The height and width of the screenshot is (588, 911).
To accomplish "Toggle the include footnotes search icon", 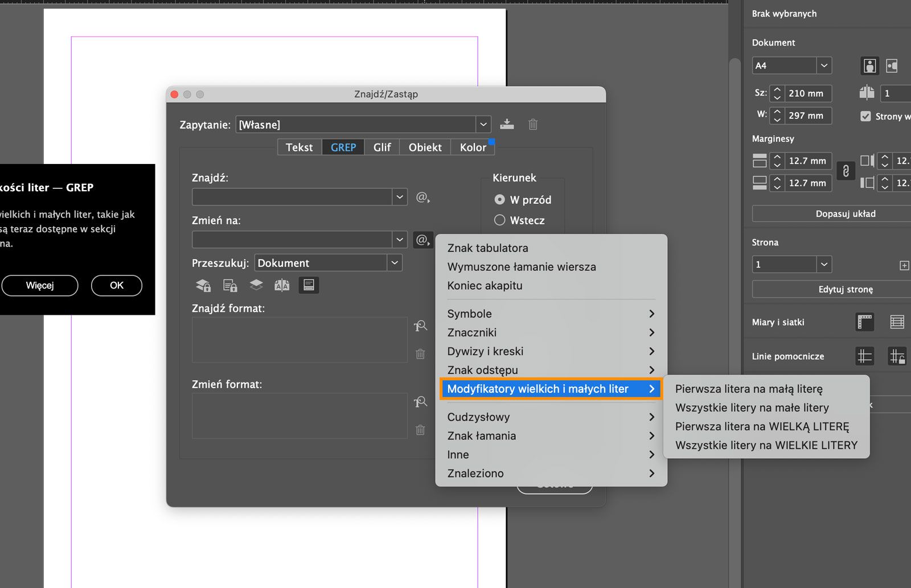I will coord(309,285).
